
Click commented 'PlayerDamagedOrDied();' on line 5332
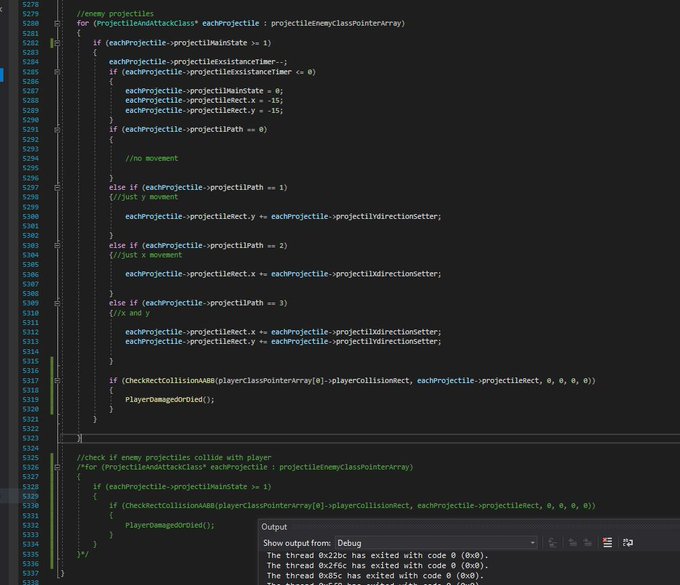click(170, 525)
